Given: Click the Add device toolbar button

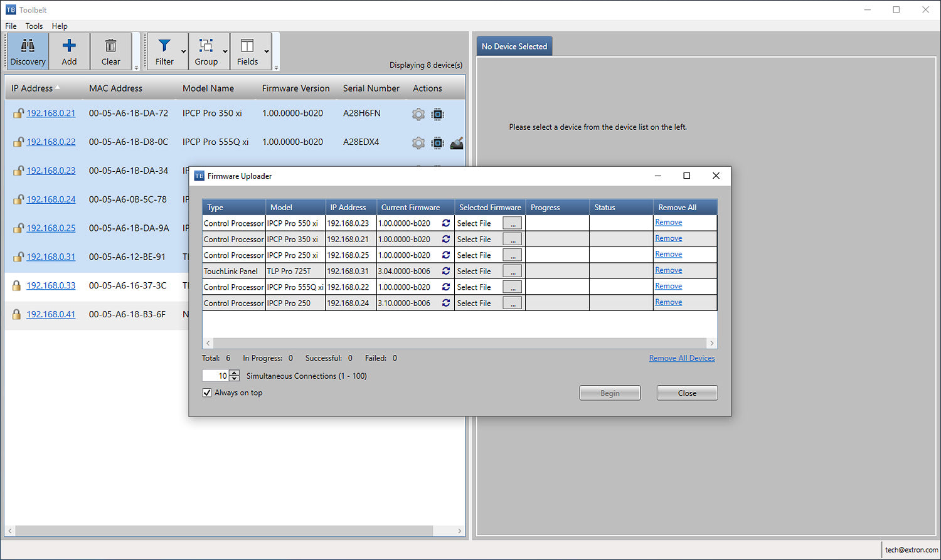Looking at the screenshot, I should tap(69, 51).
